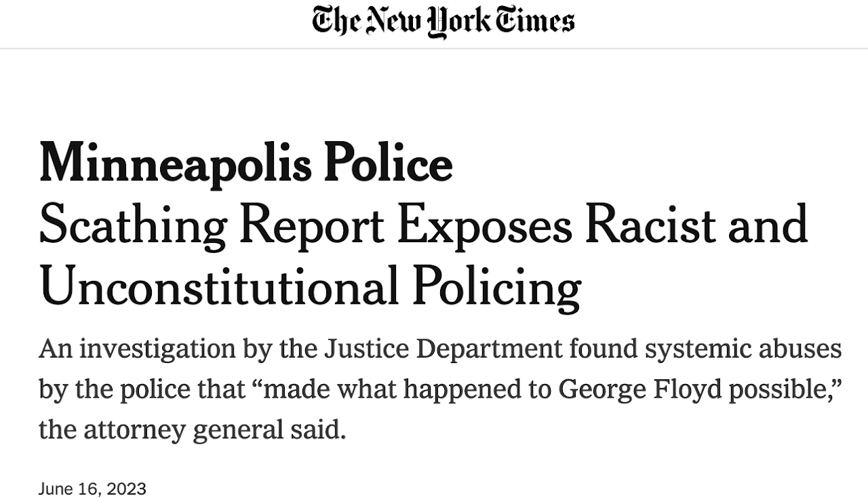868x498 pixels.
Task: Click the word "possible" in the summary
Action: 781,389
